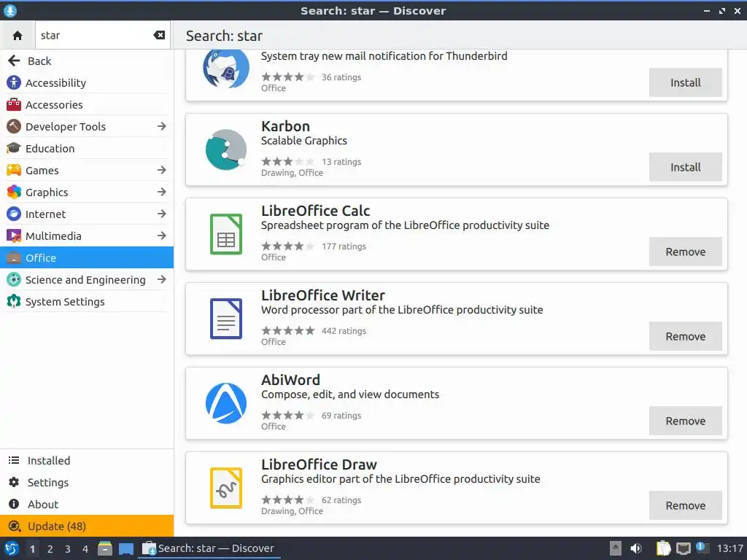The image size is (747, 560).
Task: Install Karbon
Action: click(685, 167)
